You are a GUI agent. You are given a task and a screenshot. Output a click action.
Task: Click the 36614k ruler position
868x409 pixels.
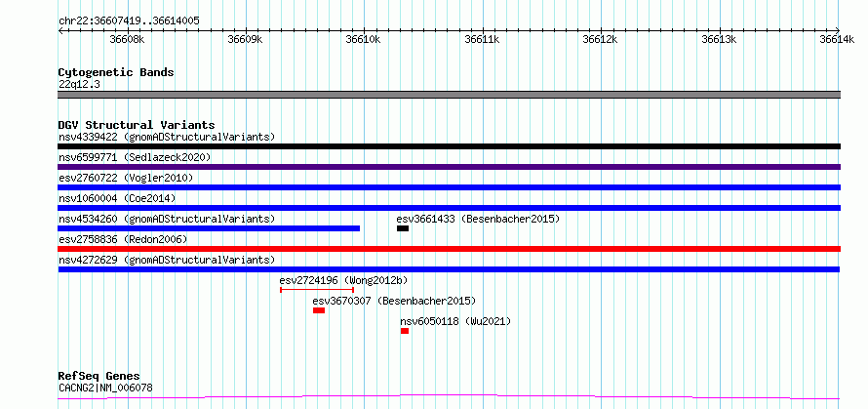tap(837, 39)
